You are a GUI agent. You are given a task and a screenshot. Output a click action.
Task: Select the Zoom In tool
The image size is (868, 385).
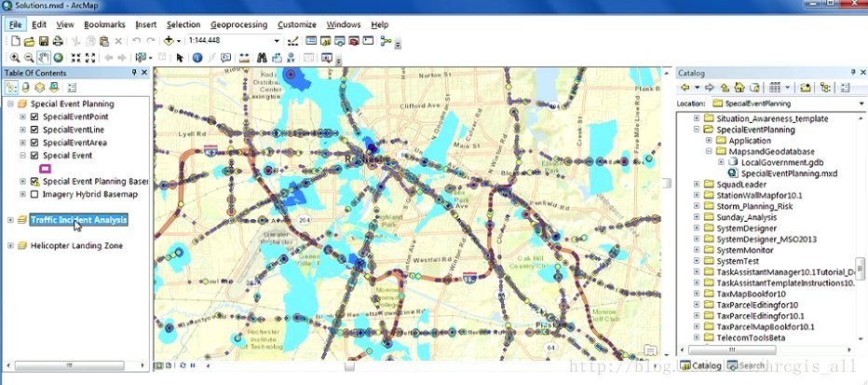pos(15,58)
